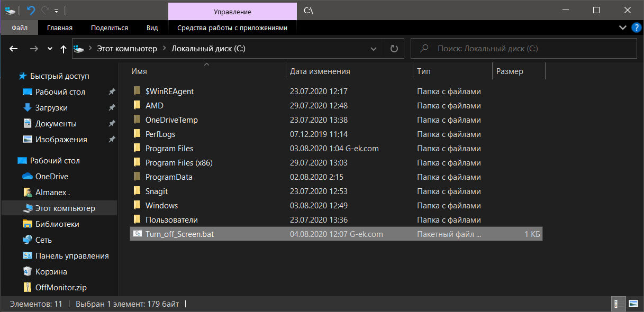Switch to large thumbnails view in status bar

click(x=633, y=304)
